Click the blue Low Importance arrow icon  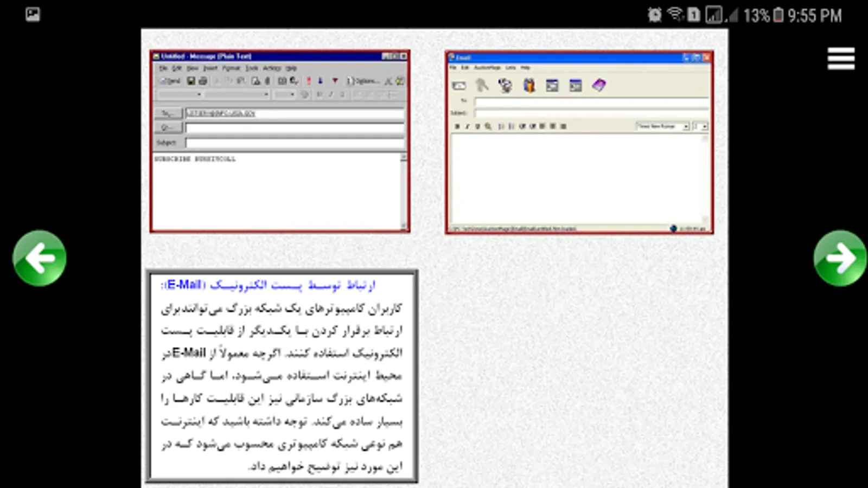coord(321,81)
